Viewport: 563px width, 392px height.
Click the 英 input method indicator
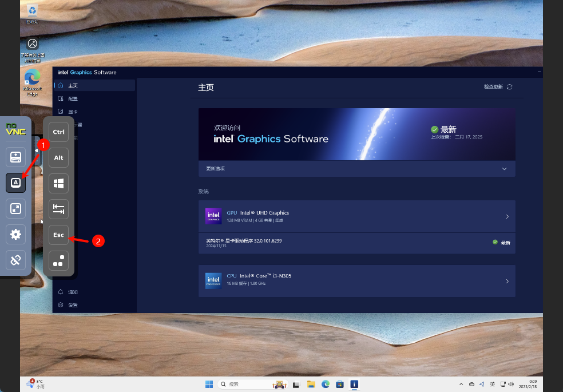(x=492, y=384)
